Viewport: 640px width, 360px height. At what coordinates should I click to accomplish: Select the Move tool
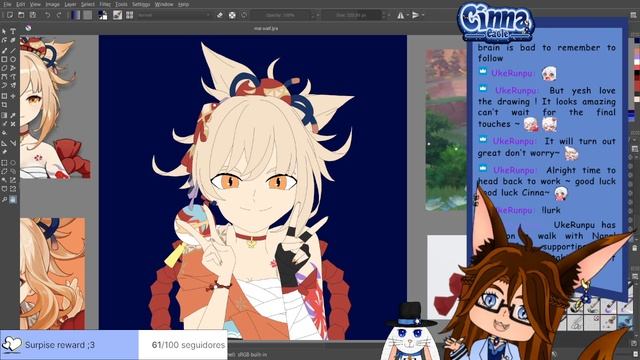[x=13, y=96]
